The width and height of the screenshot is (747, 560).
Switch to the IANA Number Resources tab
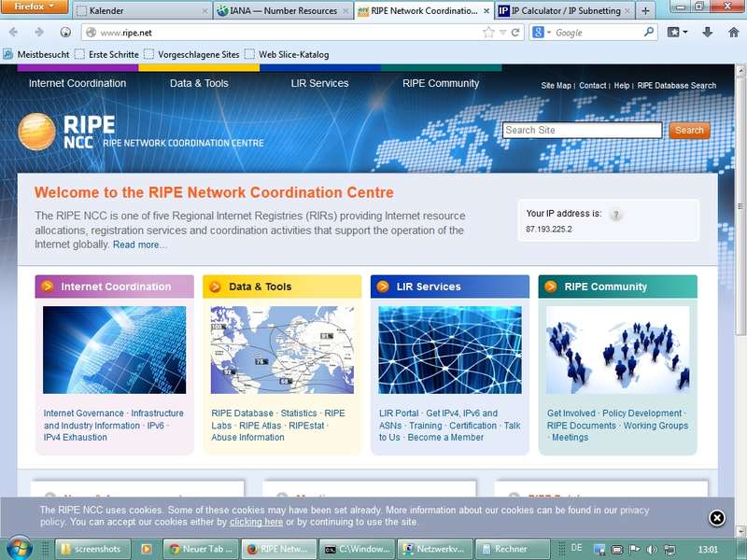[x=281, y=11]
